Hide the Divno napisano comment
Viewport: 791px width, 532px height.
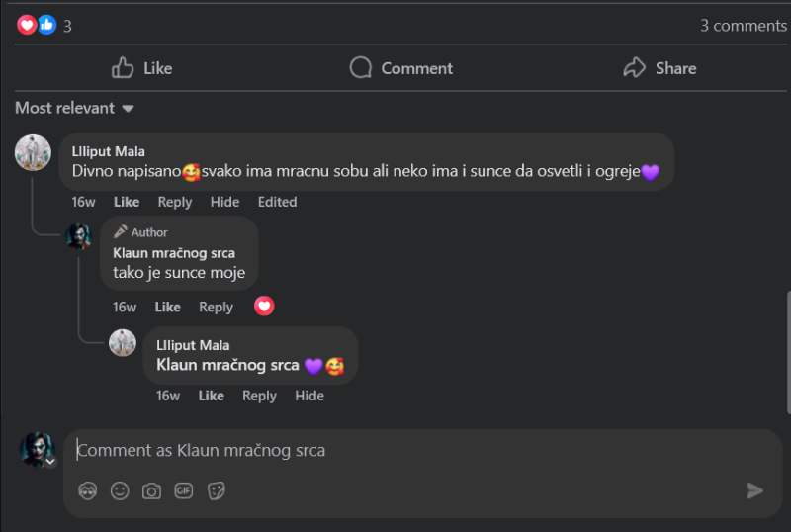point(224,202)
